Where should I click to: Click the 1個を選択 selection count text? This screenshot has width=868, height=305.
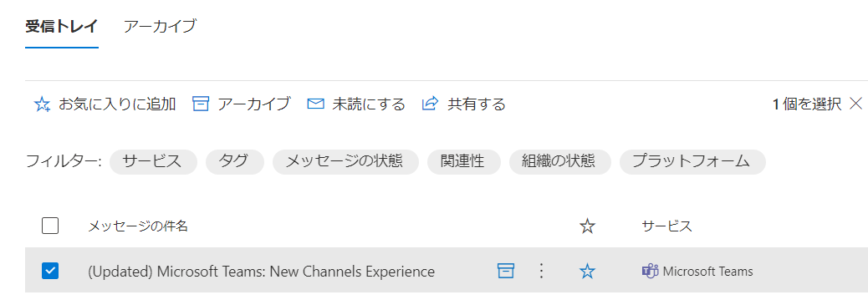coord(807,104)
